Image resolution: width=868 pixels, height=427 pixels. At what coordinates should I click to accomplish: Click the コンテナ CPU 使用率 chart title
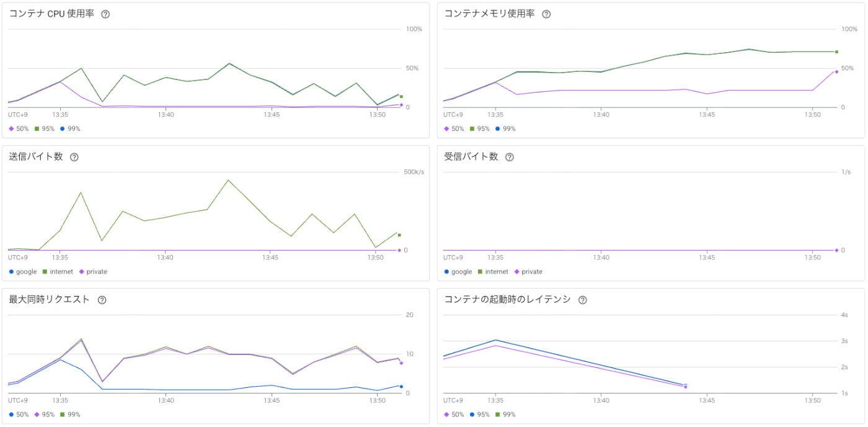tap(51, 14)
